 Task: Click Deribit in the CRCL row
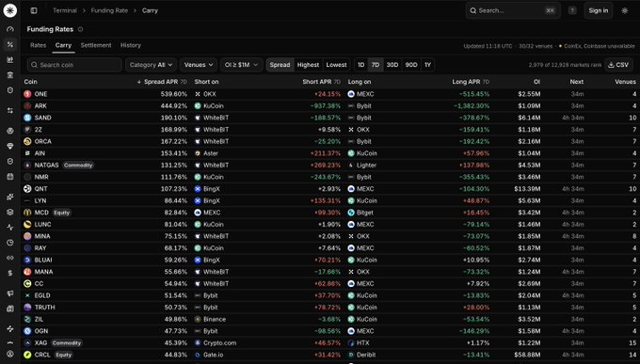(x=366, y=355)
